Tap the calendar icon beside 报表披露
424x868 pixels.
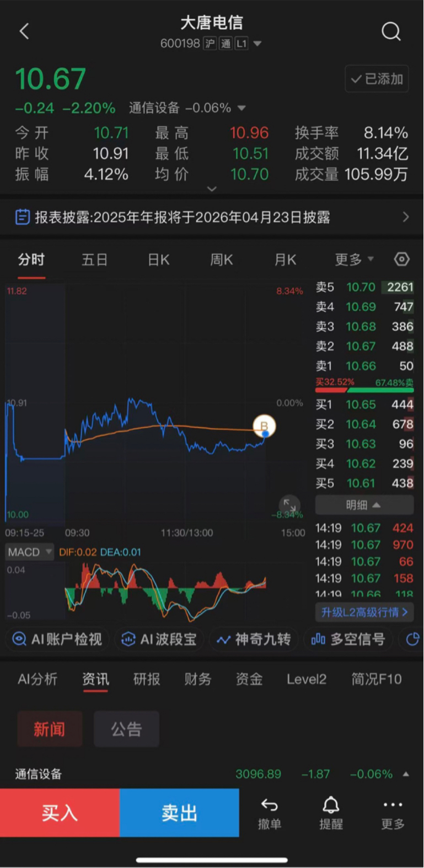point(22,217)
